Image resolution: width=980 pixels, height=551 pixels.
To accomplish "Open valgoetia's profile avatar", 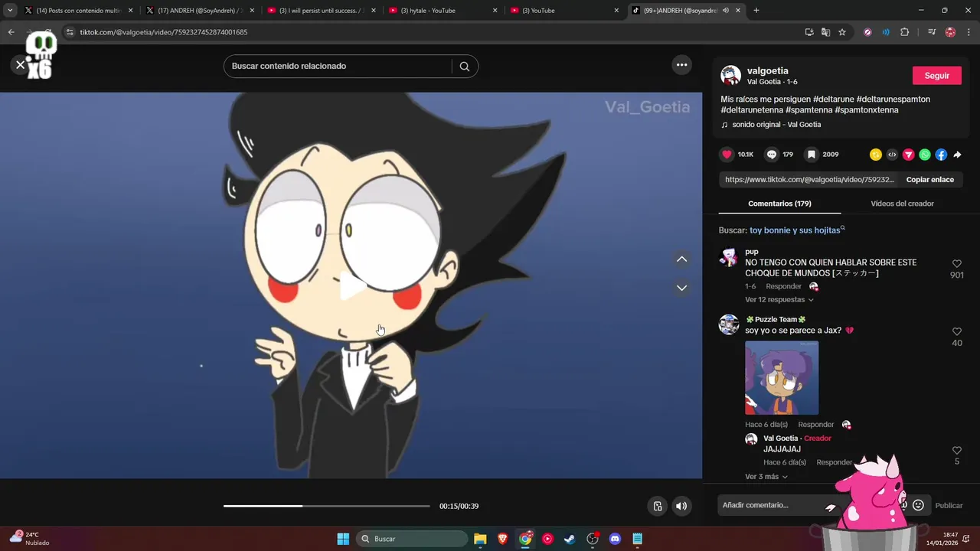I will click(x=730, y=75).
